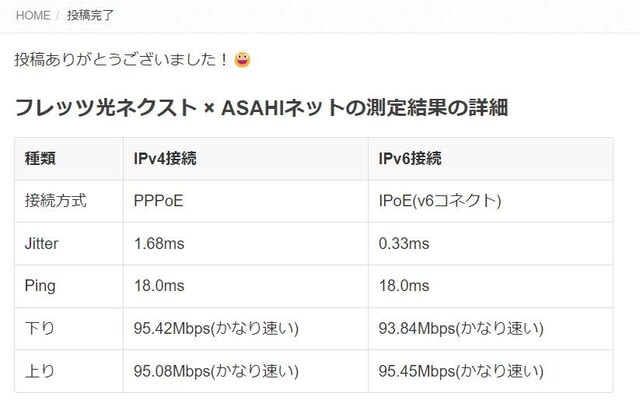Click the 下り row label
This screenshot has height=414, width=640.
pos(40,328)
